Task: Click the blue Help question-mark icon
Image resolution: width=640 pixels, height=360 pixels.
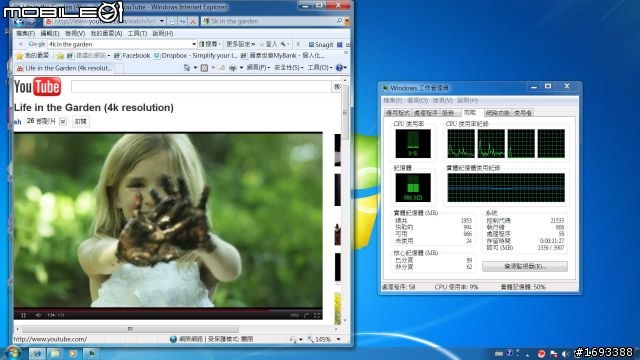Action: coord(339,68)
